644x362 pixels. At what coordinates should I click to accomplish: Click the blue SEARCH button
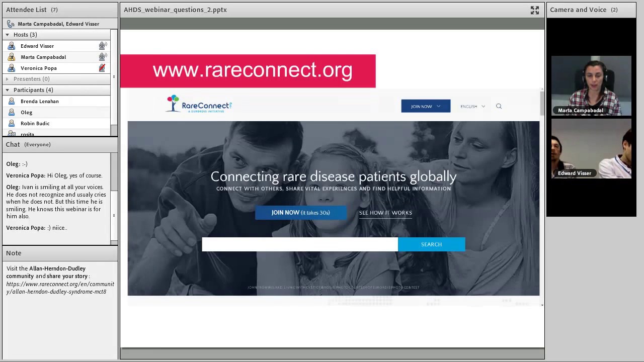point(431,244)
